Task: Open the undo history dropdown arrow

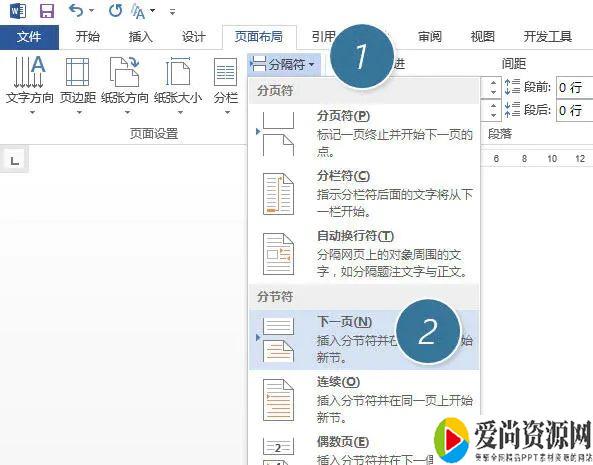Action: pos(92,11)
